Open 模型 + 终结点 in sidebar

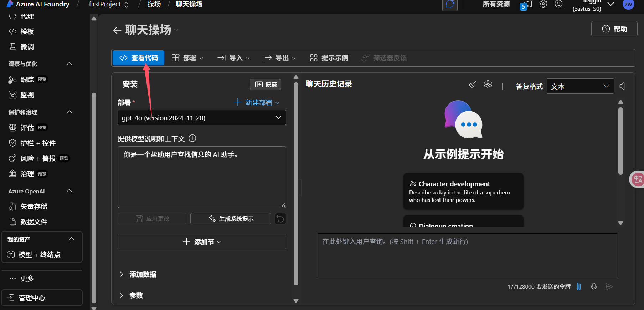click(34, 255)
